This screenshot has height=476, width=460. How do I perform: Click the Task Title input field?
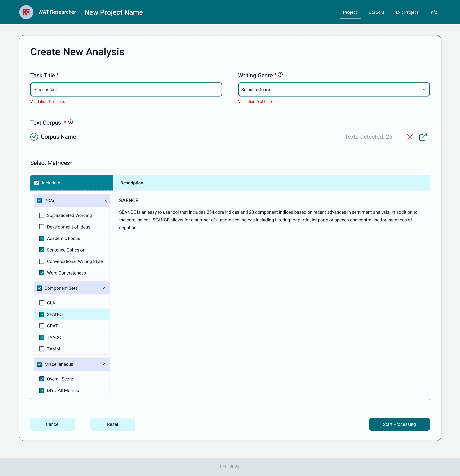(x=126, y=90)
